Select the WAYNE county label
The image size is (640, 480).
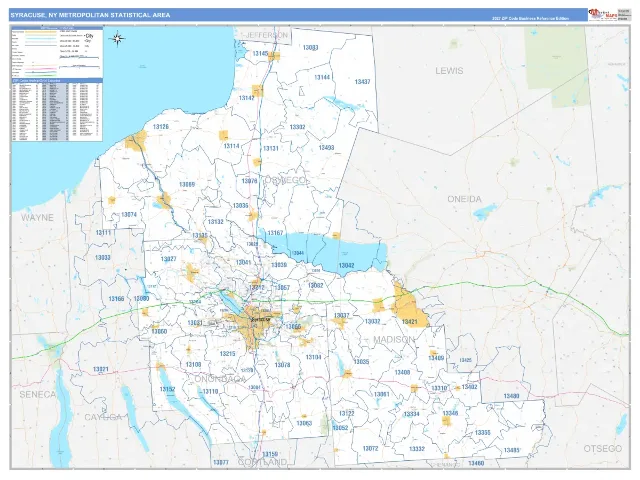pyautogui.click(x=37, y=218)
